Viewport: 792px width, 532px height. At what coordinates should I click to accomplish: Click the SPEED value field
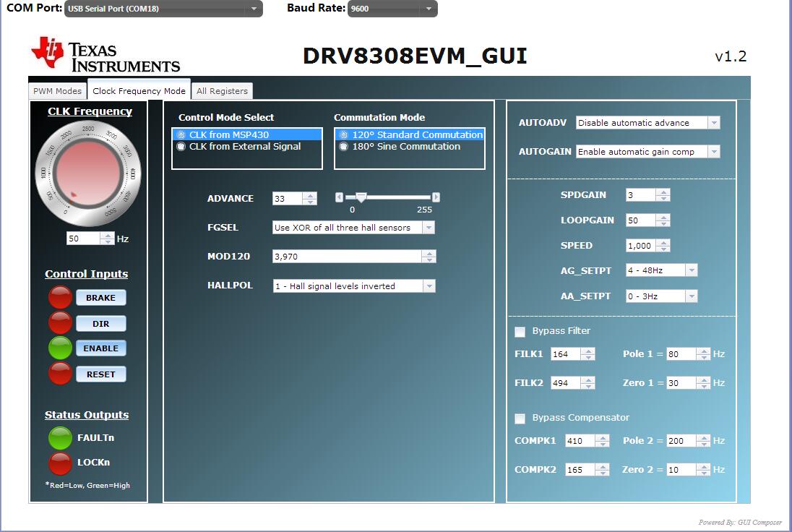[640, 246]
